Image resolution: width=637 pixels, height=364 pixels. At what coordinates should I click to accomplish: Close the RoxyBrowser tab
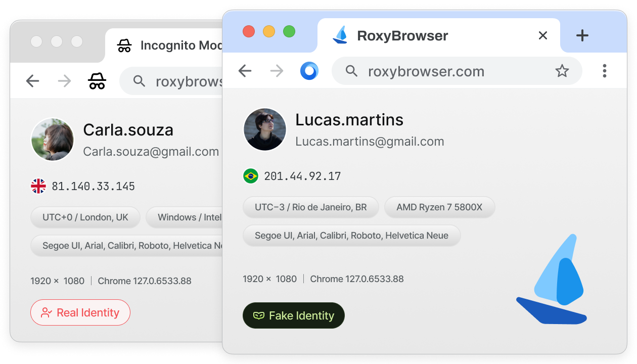coord(543,35)
